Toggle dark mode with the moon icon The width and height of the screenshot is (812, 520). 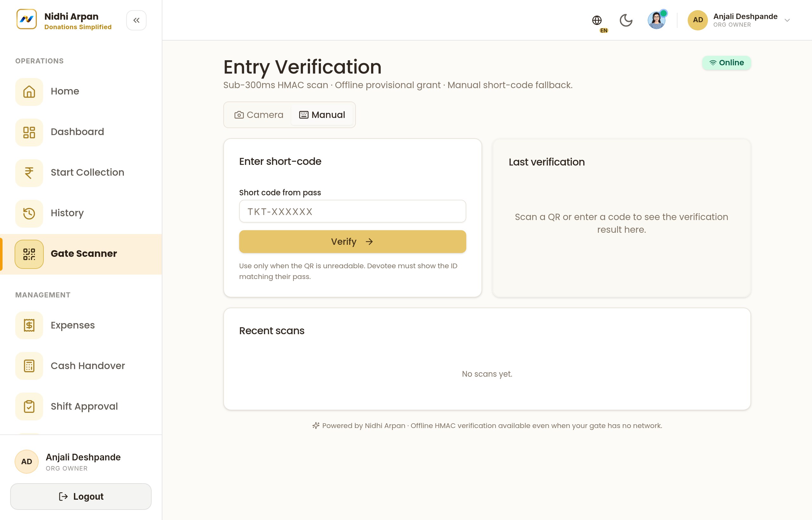pos(626,20)
